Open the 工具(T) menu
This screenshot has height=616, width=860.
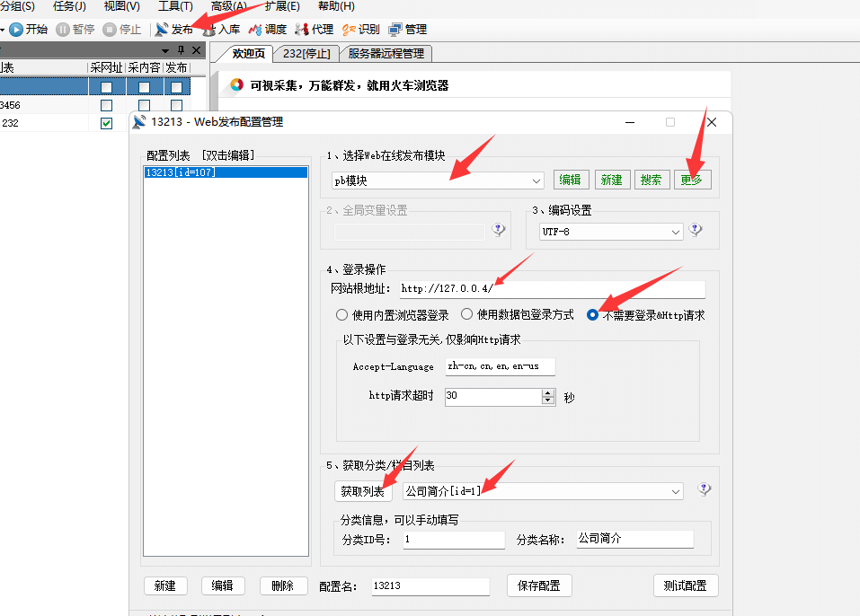[175, 6]
